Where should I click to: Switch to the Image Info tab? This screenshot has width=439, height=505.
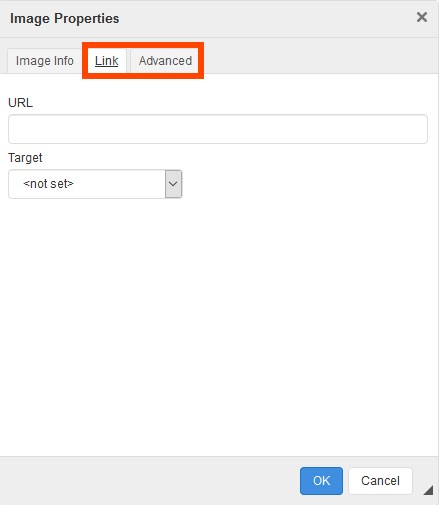tap(45, 61)
